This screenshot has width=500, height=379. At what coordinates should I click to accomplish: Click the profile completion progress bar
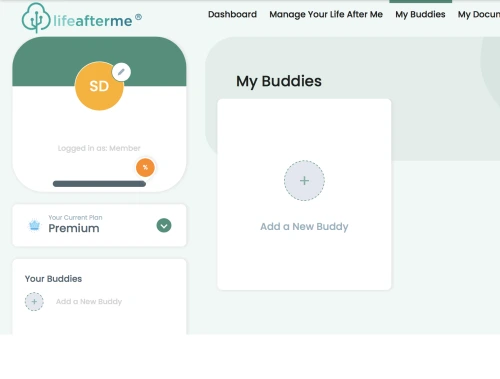(x=99, y=184)
